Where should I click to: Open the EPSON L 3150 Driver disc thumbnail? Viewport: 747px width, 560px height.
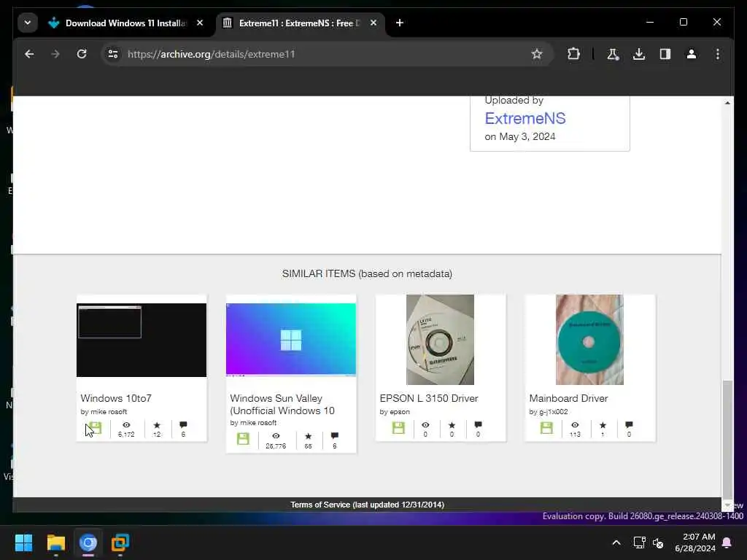(x=440, y=340)
